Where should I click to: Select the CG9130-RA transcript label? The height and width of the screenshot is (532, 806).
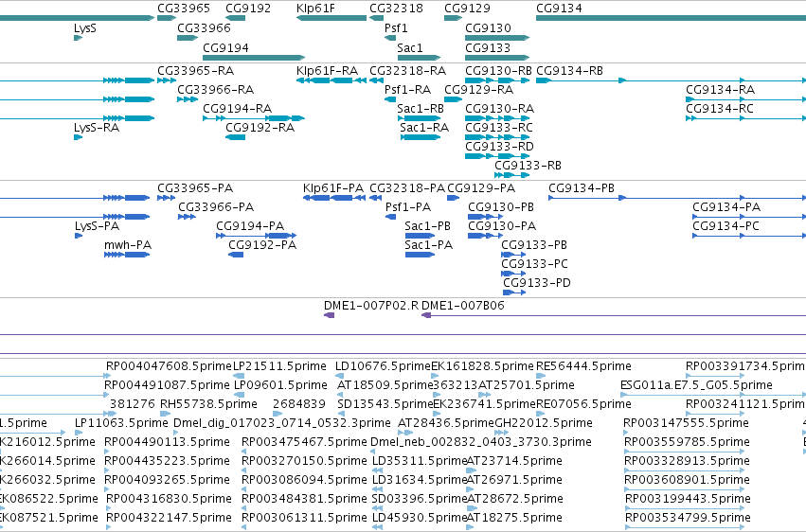(500, 108)
